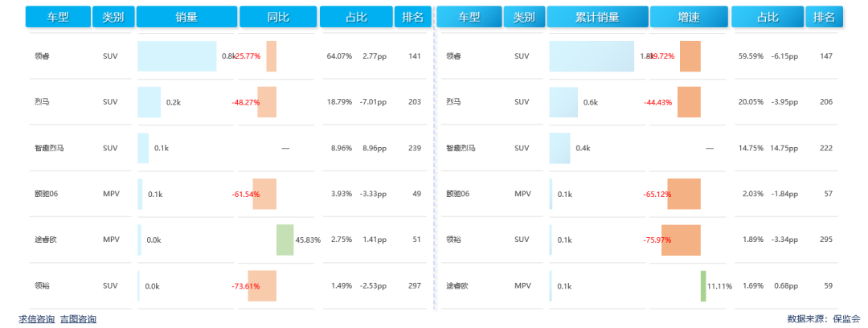Select the green 11.11% growth bar
The height and width of the screenshot is (328, 868).
[703, 285]
